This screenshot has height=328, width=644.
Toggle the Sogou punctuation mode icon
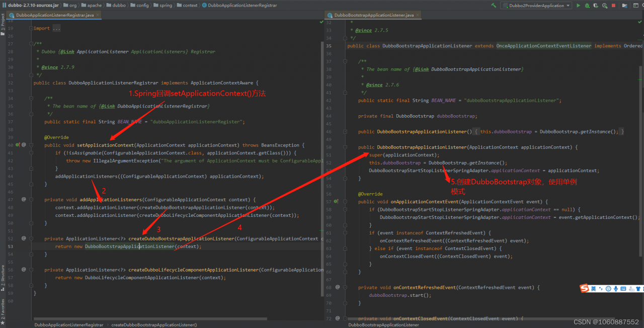[601, 288]
